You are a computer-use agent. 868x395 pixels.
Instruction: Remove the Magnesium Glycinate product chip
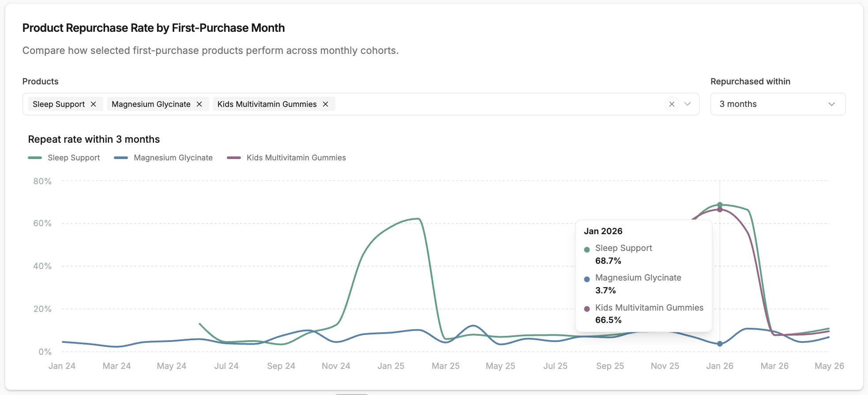[x=199, y=104]
